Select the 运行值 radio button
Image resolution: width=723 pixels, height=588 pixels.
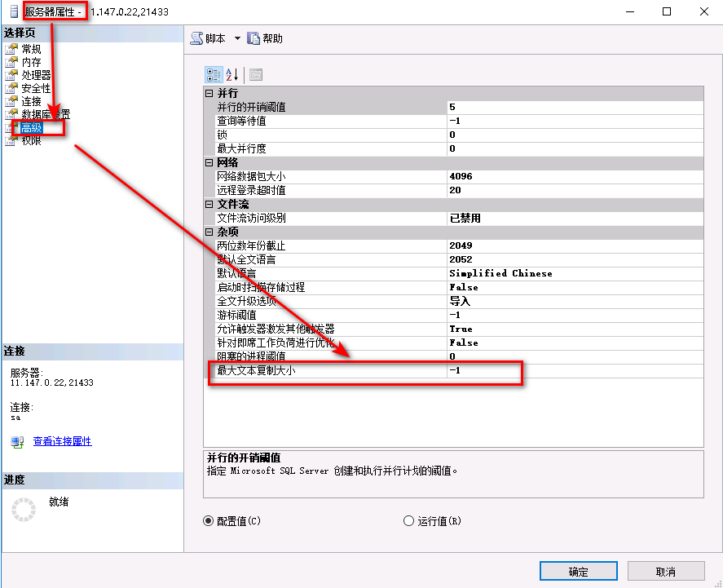[409, 521]
